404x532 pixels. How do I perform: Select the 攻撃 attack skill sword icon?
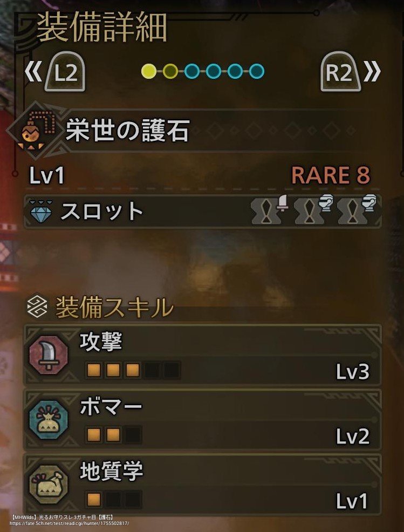click(x=49, y=355)
